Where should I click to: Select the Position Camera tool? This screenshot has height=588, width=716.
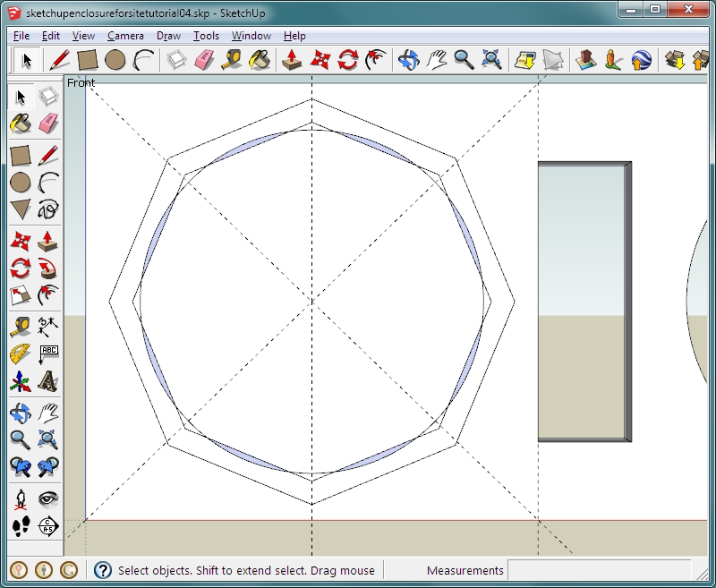point(21,499)
